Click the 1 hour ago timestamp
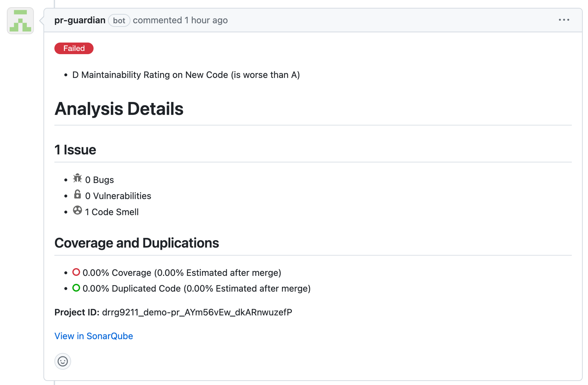The image size is (588, 385). coord(206,20)
